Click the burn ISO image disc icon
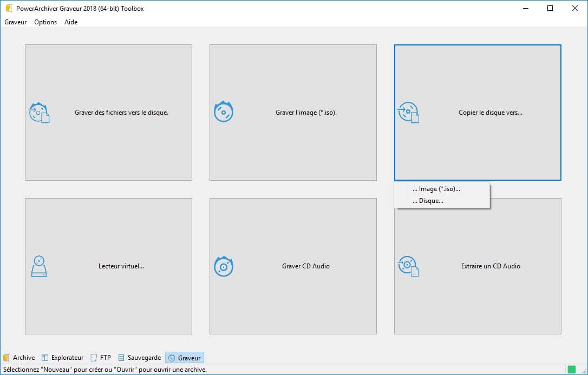The height and width of the screenshot is (375, 588). (x=224, y=113)
